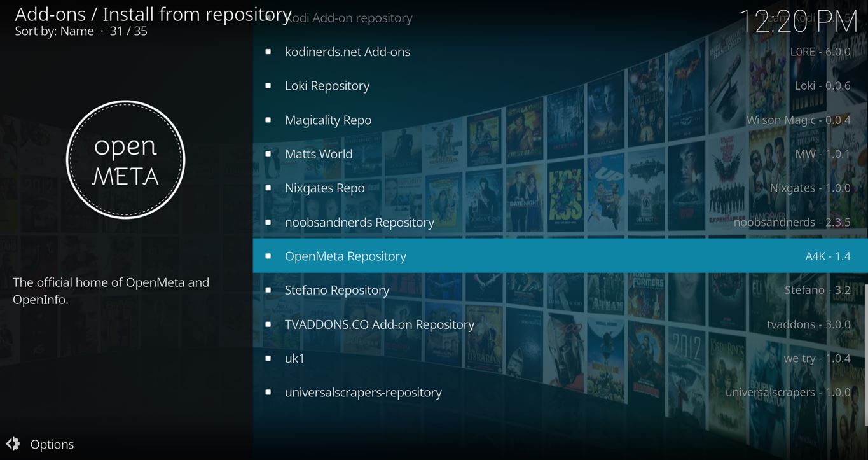Select the partially hidden Kodi Add-on repository

click(x=348, y=18)
